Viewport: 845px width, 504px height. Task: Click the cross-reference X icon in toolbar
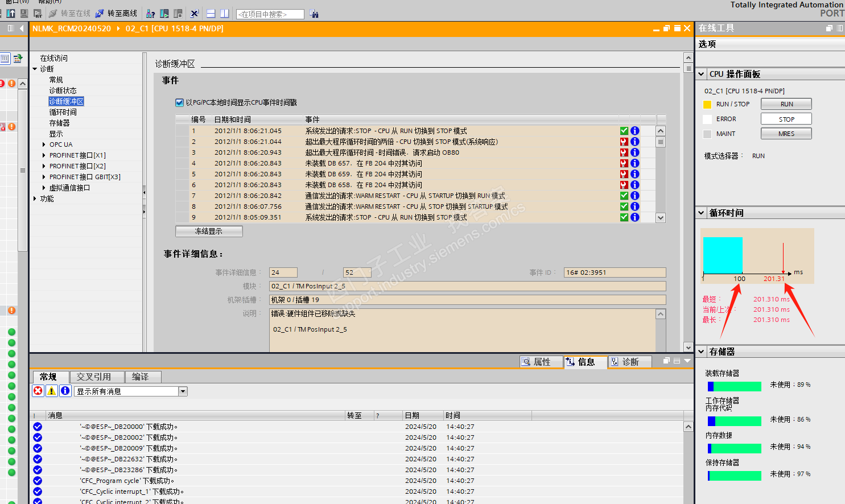[194, 13]
